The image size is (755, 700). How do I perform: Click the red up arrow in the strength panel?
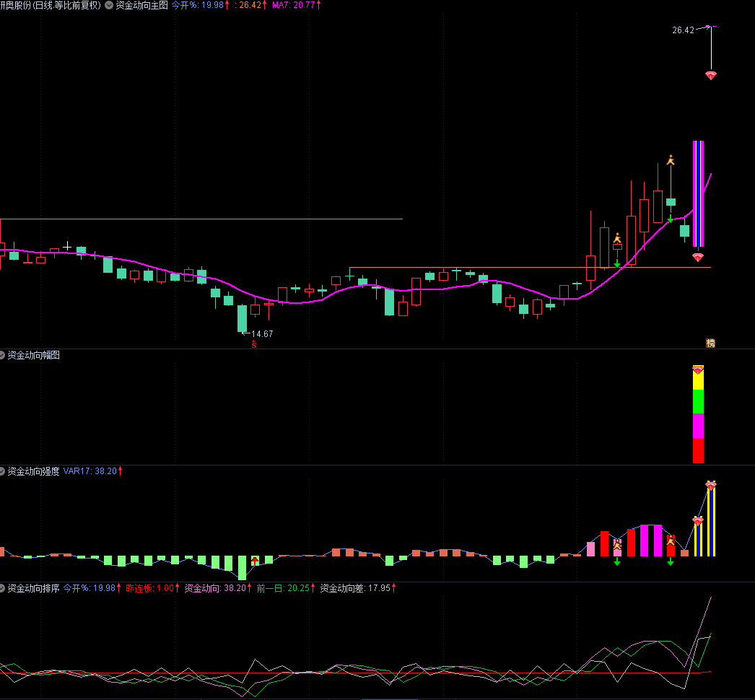(x=255, y=560)
